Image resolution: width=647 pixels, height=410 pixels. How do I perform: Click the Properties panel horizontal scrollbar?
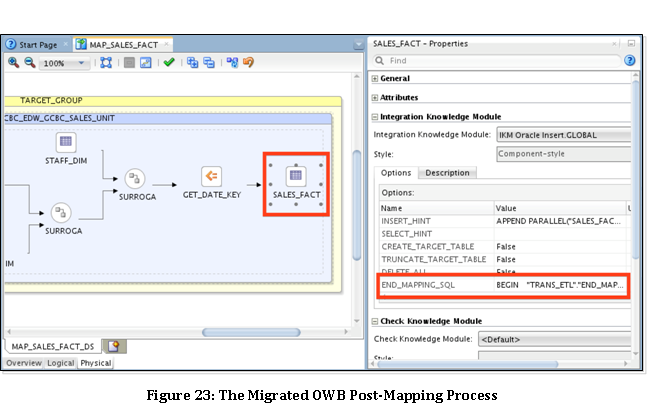(x=468, y=364)
